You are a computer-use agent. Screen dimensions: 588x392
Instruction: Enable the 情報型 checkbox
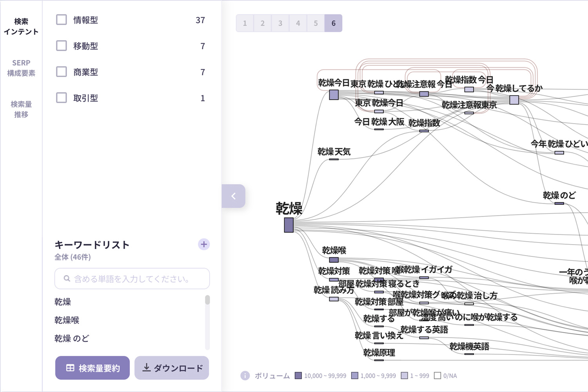click(62, 20)
